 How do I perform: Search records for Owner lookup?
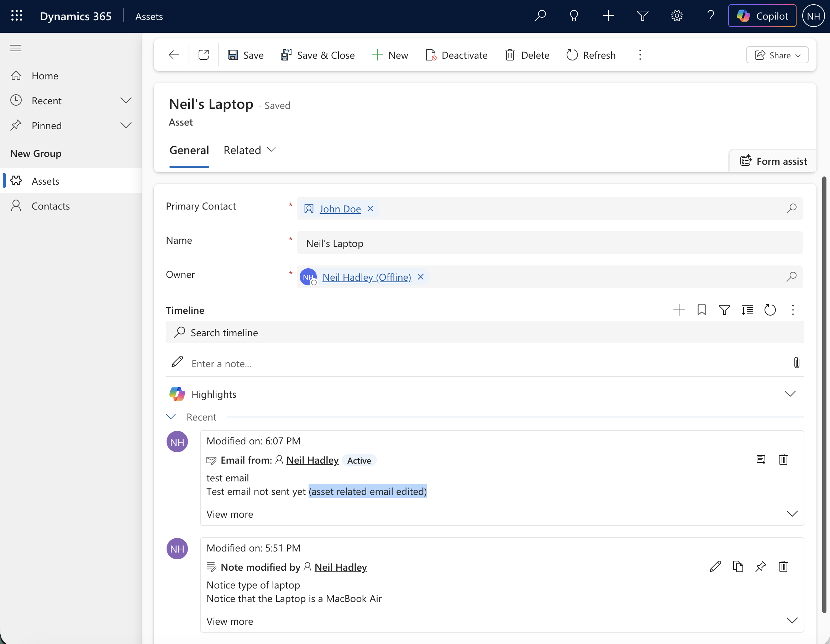pos(791,277)
